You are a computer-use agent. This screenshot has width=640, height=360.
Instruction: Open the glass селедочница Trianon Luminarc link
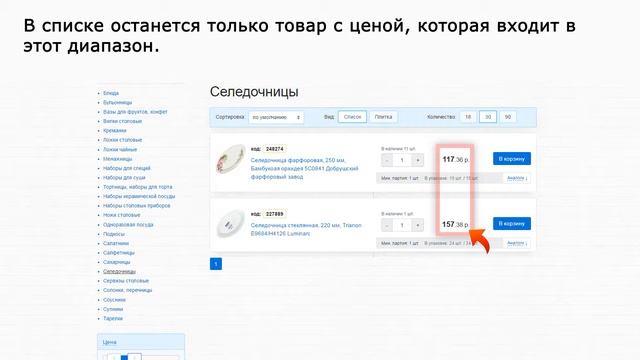point(306,229)
